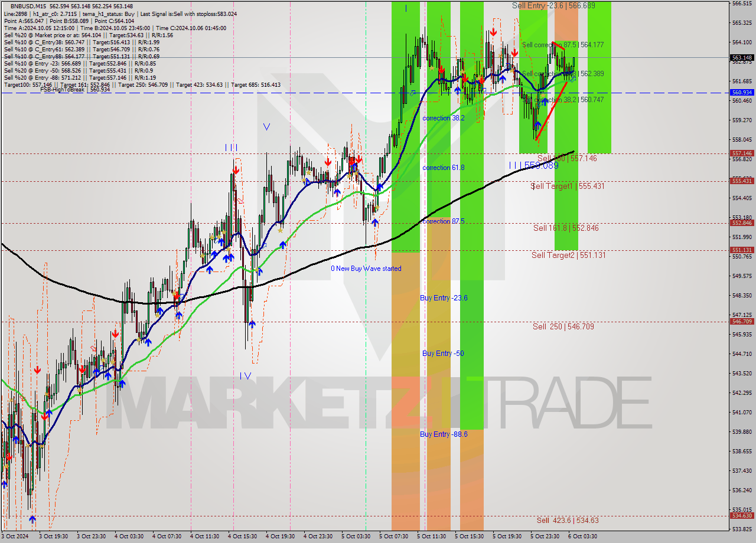756x543 pixels.
Task: Click the 'Buy Entry -88.6' label
Action: pos(444,434)
